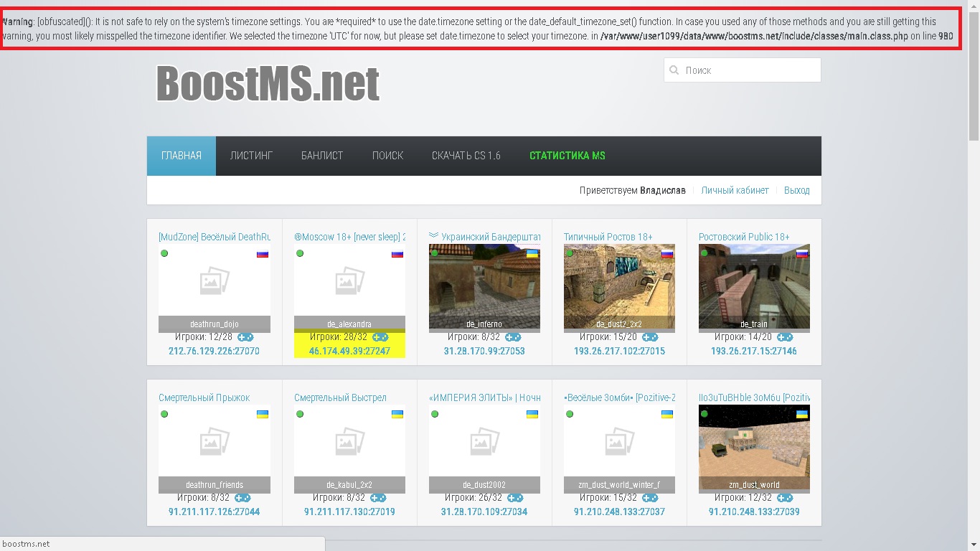Click the gamepad icon next to Игроки: 15/20
The height and width of the screenshot is (551, 980).
point(650,337)
